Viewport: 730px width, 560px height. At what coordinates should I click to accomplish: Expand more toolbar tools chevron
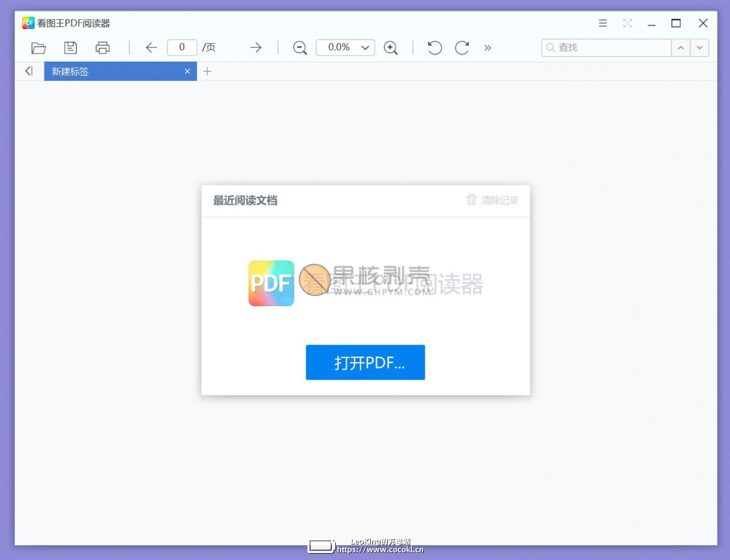[x=488, y=48]
